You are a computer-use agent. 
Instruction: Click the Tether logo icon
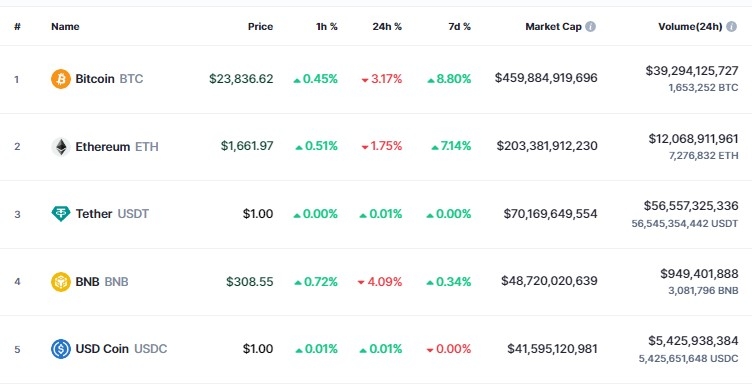pyautogui.click(x=61, y=213)
